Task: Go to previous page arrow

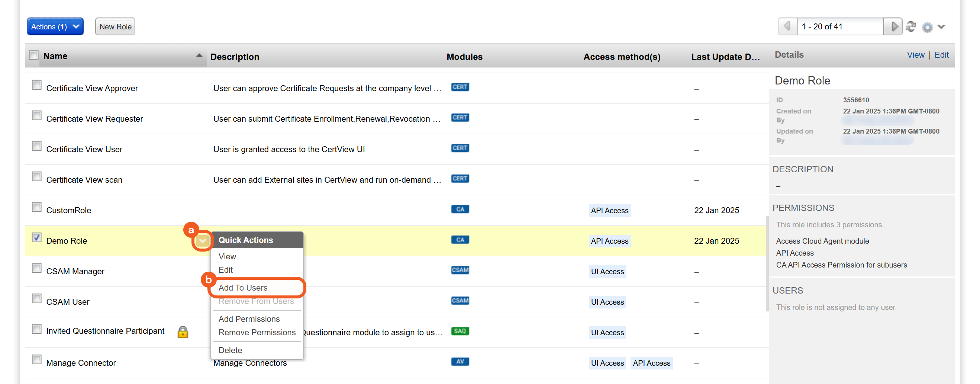Action: pyautogui.click(x=787, y=27)
